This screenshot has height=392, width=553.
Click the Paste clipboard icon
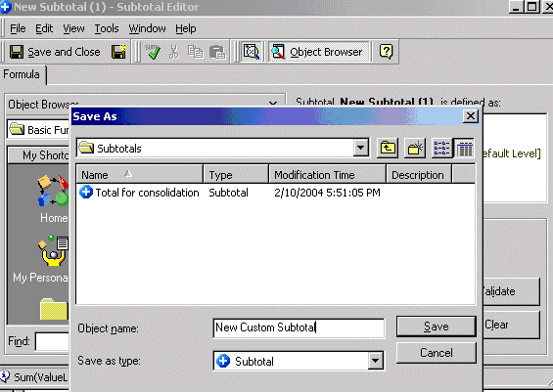tap(217, 52)
